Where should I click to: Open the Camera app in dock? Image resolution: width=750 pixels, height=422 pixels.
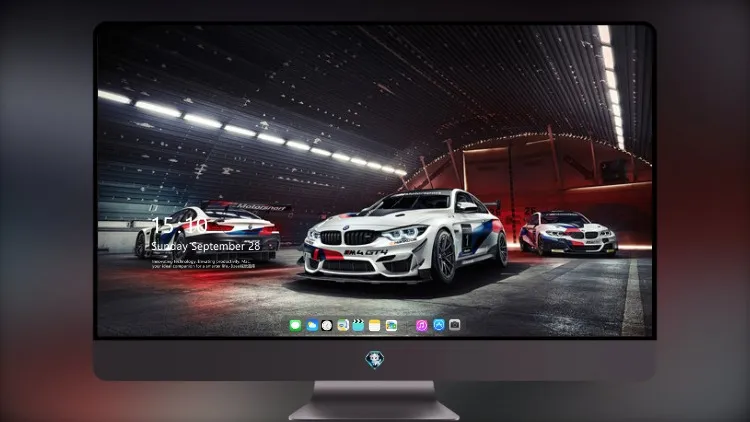(x=455, y=325)
